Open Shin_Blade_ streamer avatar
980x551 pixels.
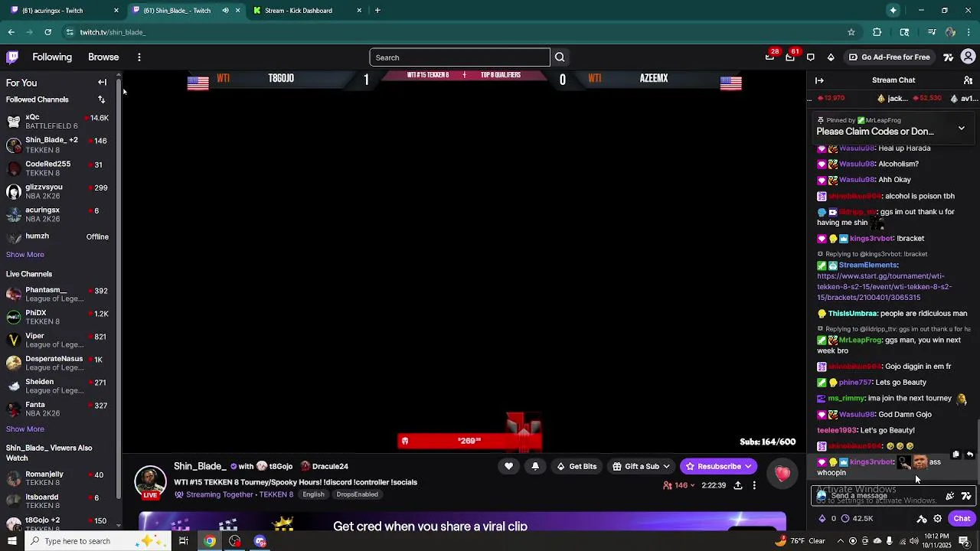point(150,481)
